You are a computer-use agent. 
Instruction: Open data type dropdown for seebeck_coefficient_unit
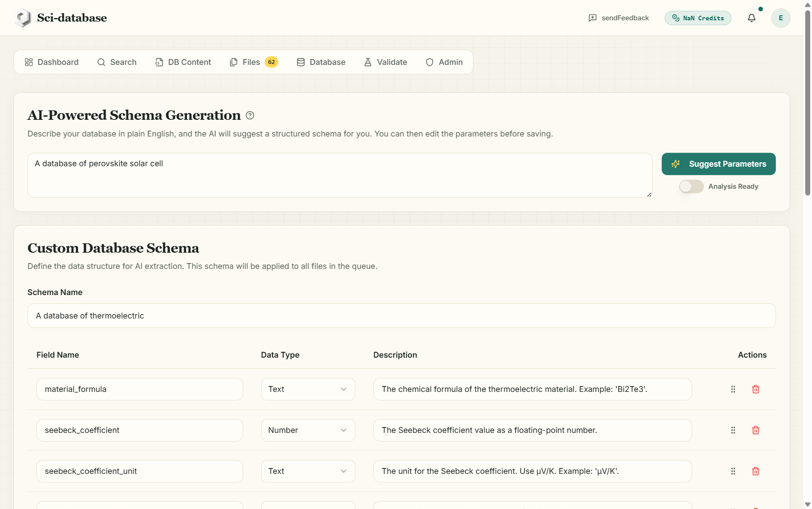(x=308, y=471)
